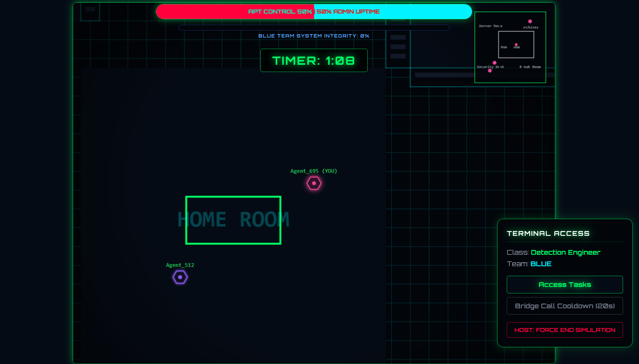Image resolution: width=639 pixels, height=364 pixels.
Task: Click HOST: FORCE END SIMULATION button
Action: 565,330
